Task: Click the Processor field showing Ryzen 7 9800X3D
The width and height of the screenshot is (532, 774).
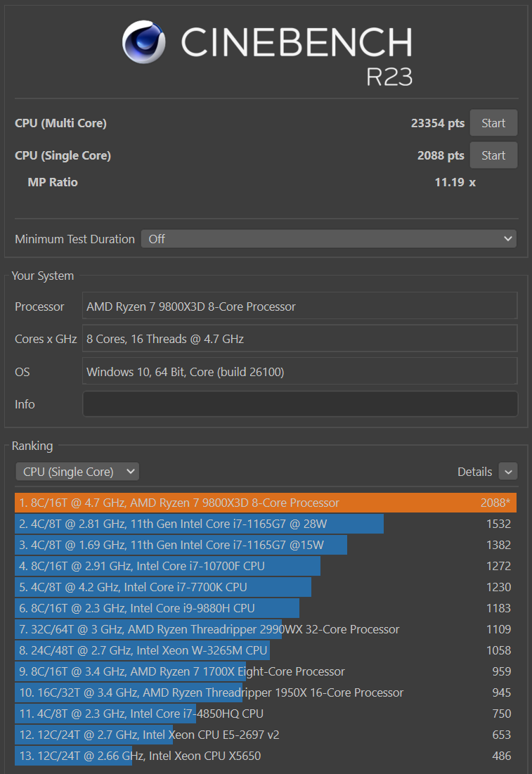Action: [299, 307]
